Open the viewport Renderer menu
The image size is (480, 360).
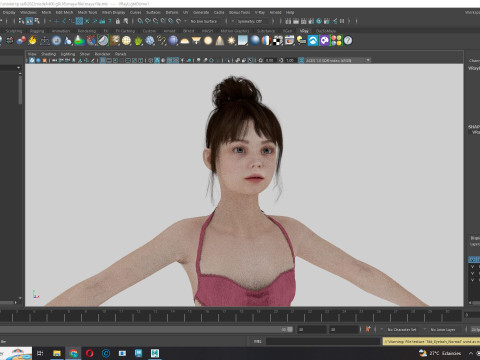[x=102, y=54]
